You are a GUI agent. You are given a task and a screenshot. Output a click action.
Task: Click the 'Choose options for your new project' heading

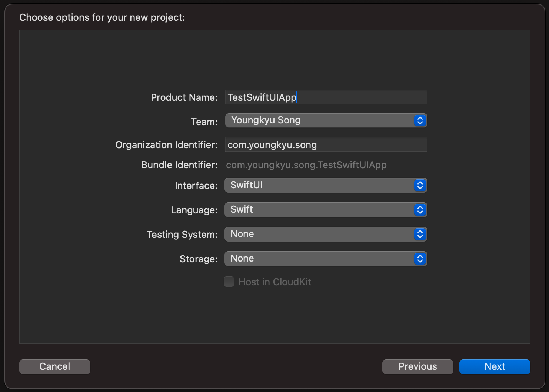coord(102,17)
